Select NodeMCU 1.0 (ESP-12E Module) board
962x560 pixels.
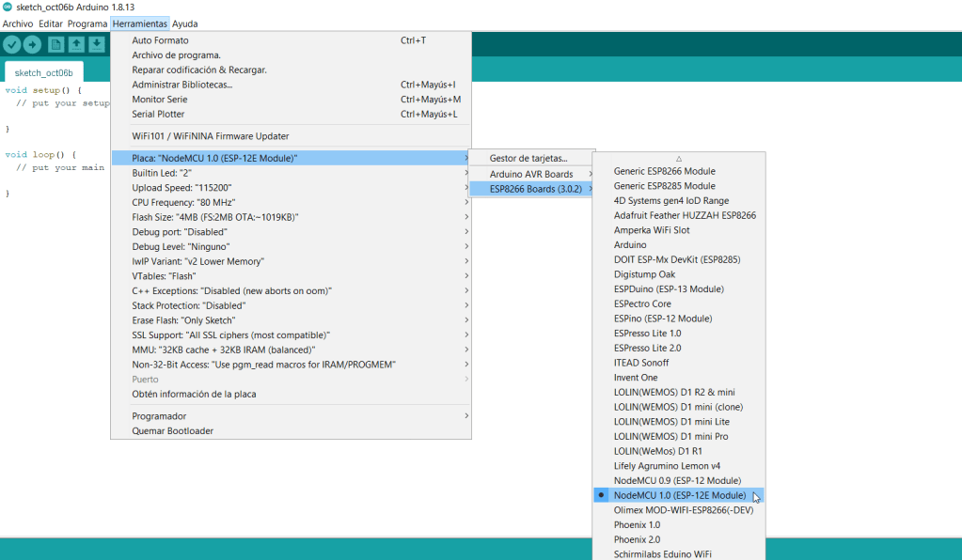tap(679, 495)
